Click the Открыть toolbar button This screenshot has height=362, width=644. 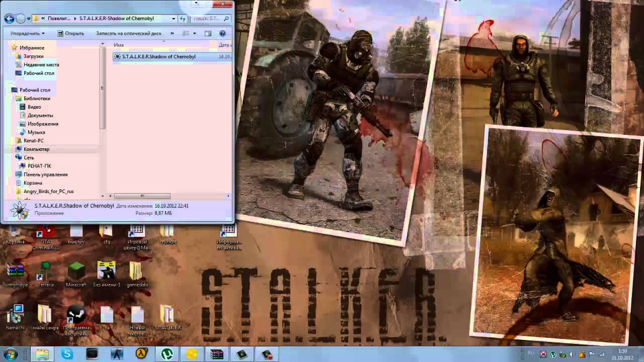point(71,34)
